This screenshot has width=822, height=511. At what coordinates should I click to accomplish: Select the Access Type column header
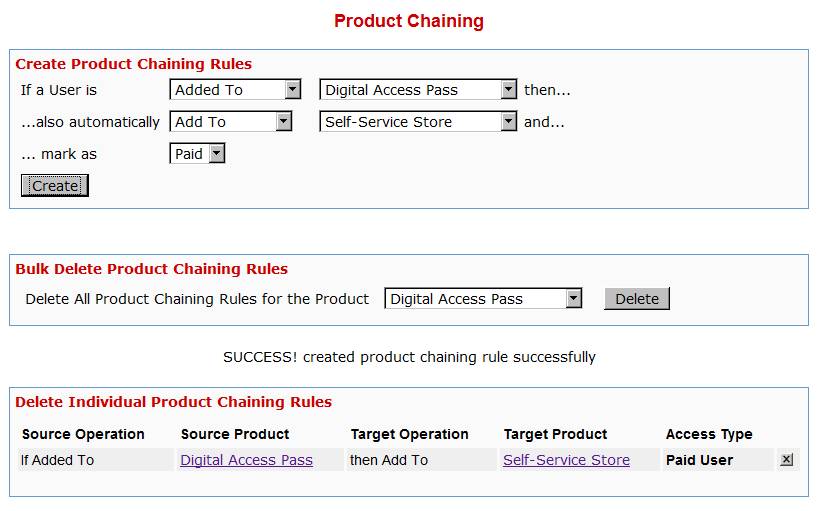click(x=709, y=434)
